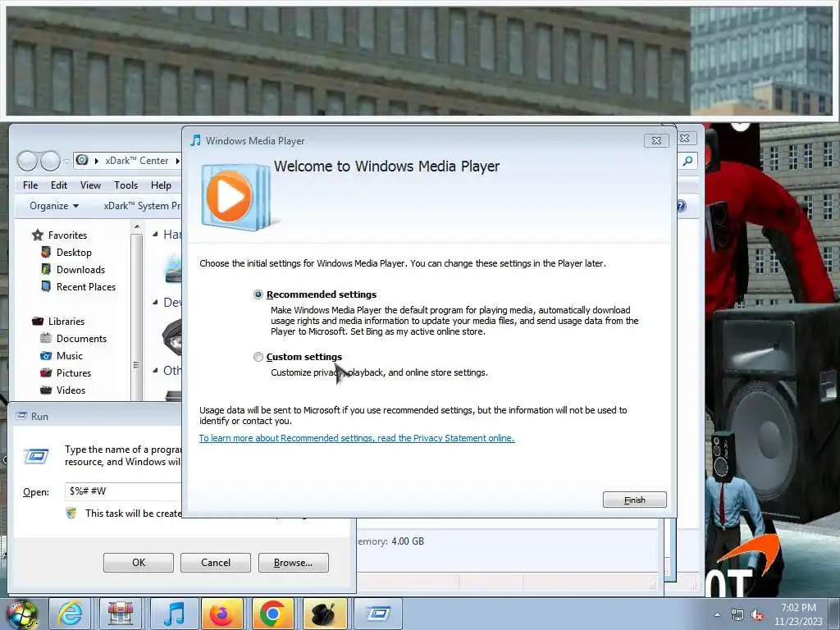Open Pictures library in navigation pane
The height and width of the screenshot is (630, 840).
74,373
